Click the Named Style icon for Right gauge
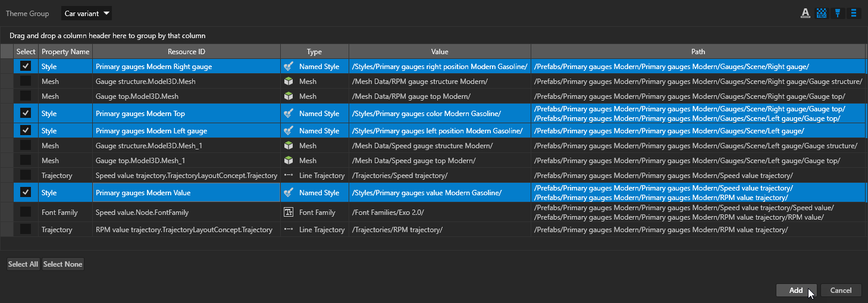 289,67
